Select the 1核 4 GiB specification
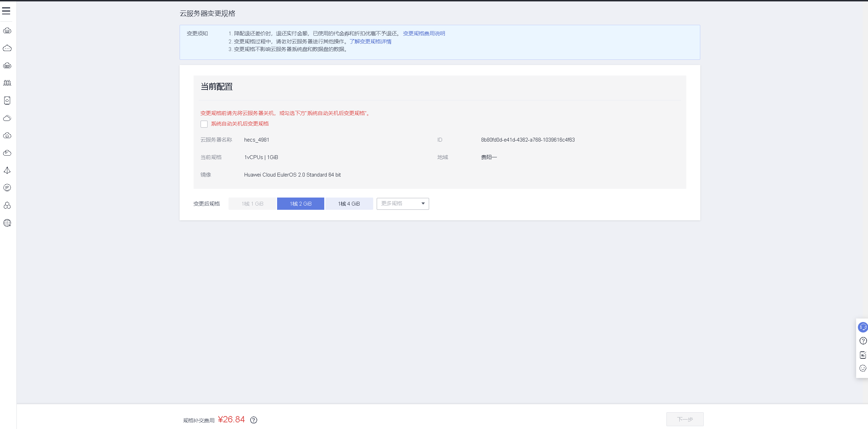The width and height of the screenshot is (868, 429). click(x=349, y=203)
